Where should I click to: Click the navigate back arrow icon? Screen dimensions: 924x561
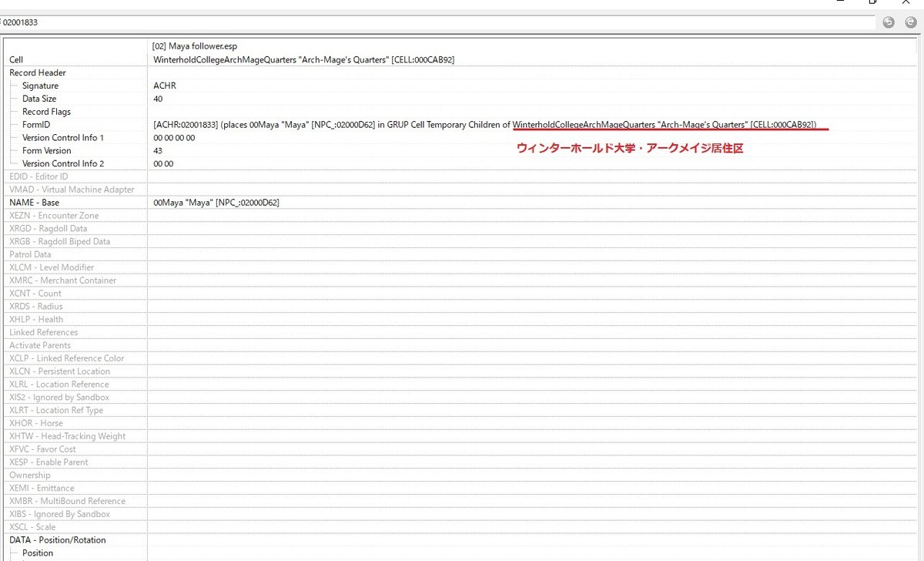pyautogui.click(x=889, y=22)
